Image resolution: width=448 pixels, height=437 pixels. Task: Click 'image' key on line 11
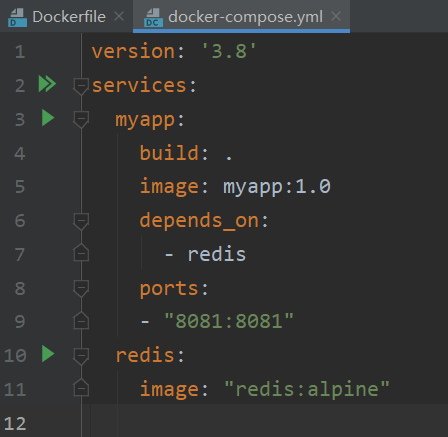[169, 389]
